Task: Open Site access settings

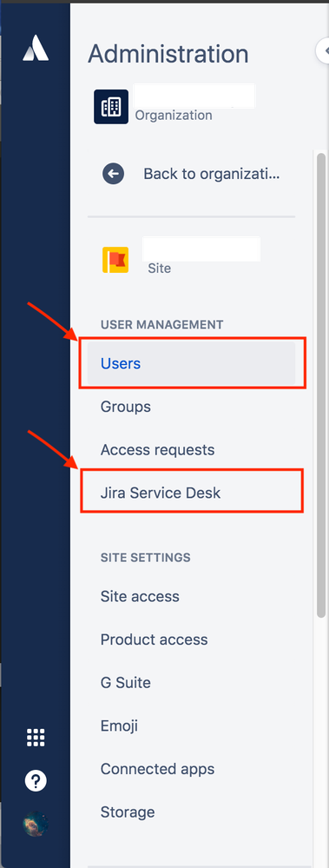Action: click(x=140, y=597)
